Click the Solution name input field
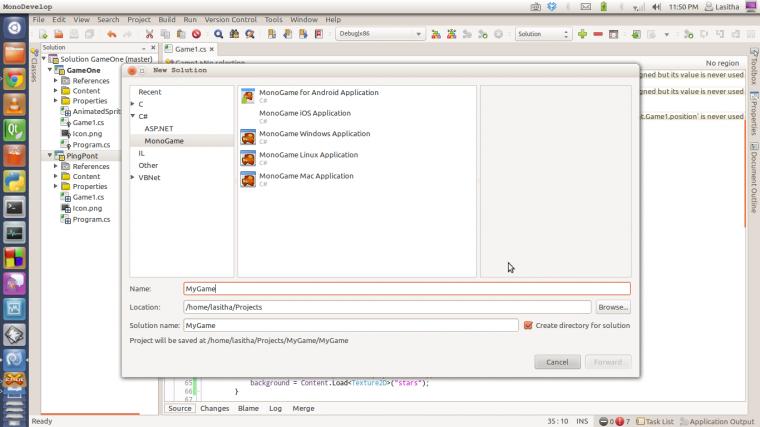The width and height of the screenshot is (760, 427). tap(351, 325)
